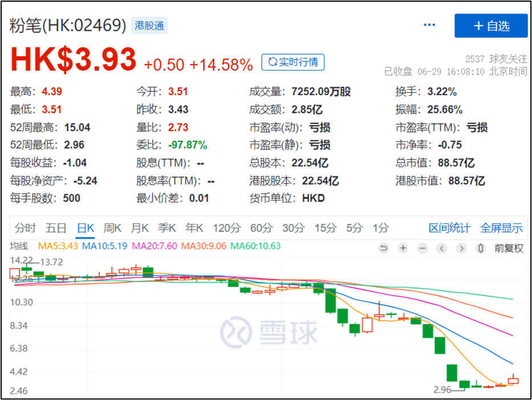Click the 振幅 value 25.66%

[445, 109]
